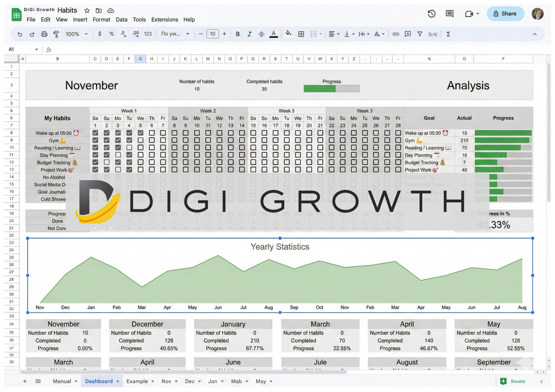Click the Format as currency icon
Image resolution: width=555 pixels, height=392 pixels.
tap(100, 34)
